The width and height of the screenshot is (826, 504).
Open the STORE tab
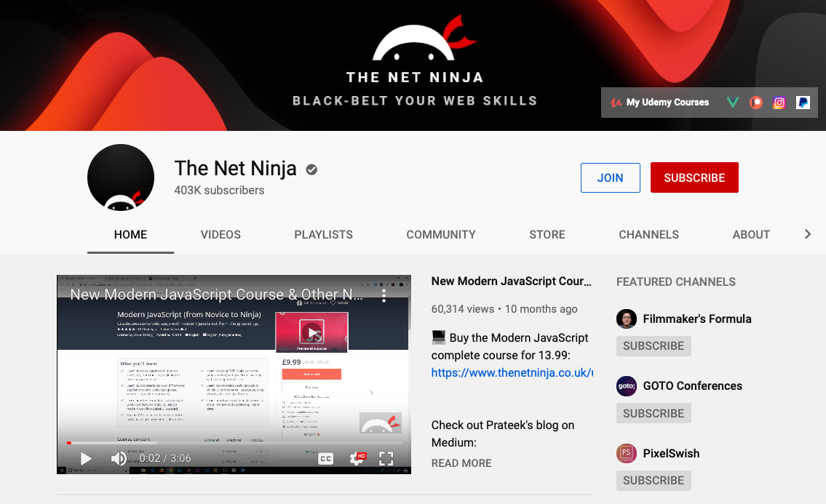pyautogui.click(x=547, y=235)
